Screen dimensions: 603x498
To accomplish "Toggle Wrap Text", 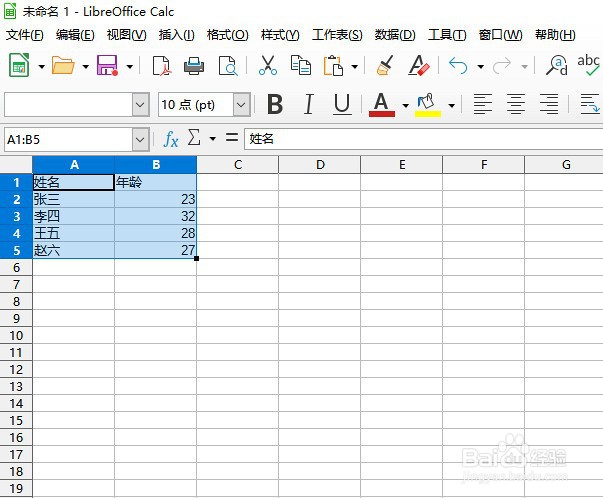I will [x=590, y=104].
